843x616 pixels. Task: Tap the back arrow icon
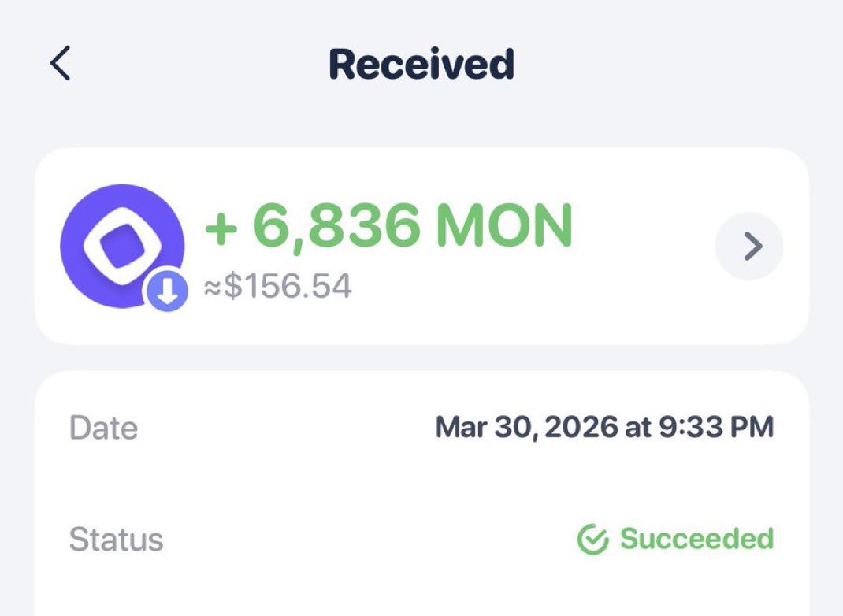click(x=61, y=64)
